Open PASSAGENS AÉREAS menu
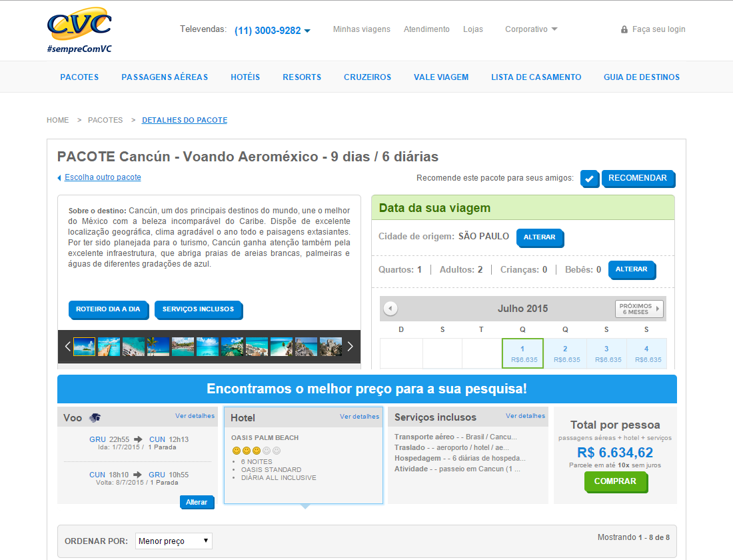Image resolution: width=733 pixels, height=560 pixels. coord(165,77)
